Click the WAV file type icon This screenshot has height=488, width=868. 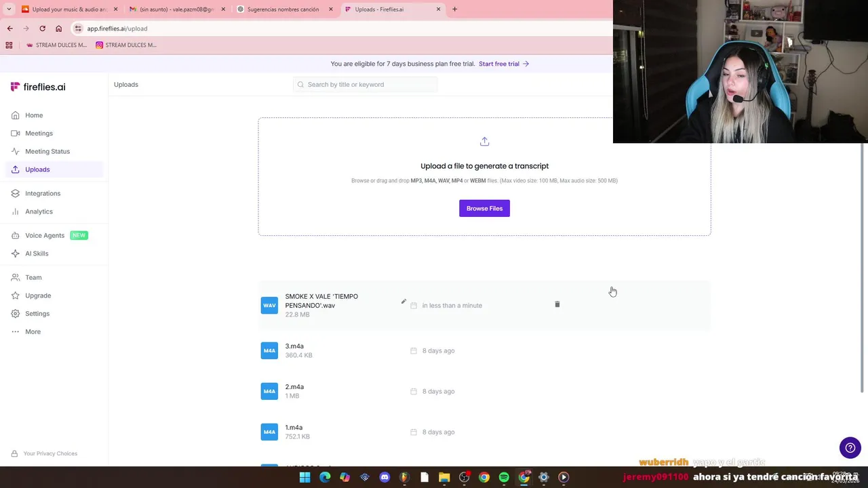point(269,305)
